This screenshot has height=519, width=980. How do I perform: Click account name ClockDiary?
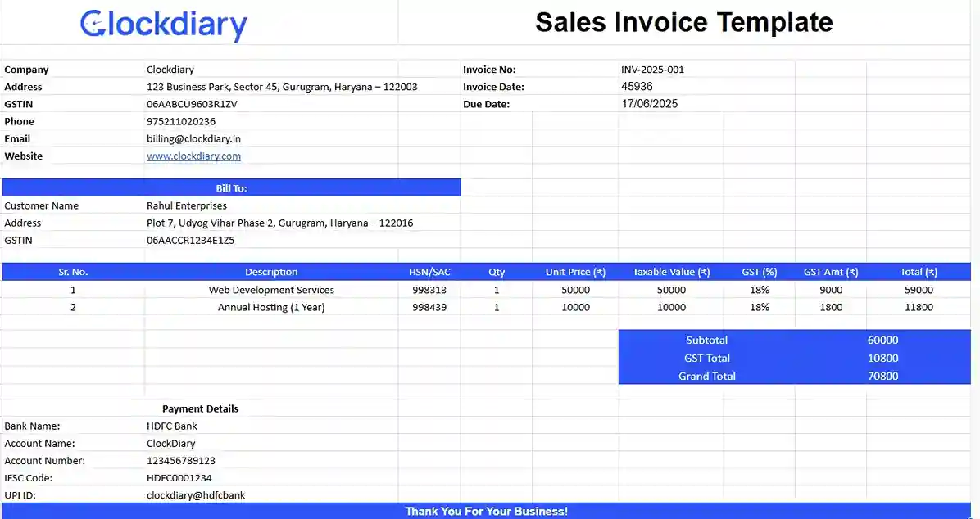(171, 444)
